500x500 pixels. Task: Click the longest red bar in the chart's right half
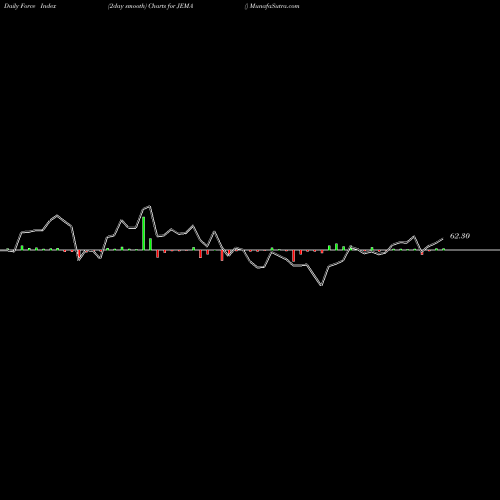click(x=293, y=256)
